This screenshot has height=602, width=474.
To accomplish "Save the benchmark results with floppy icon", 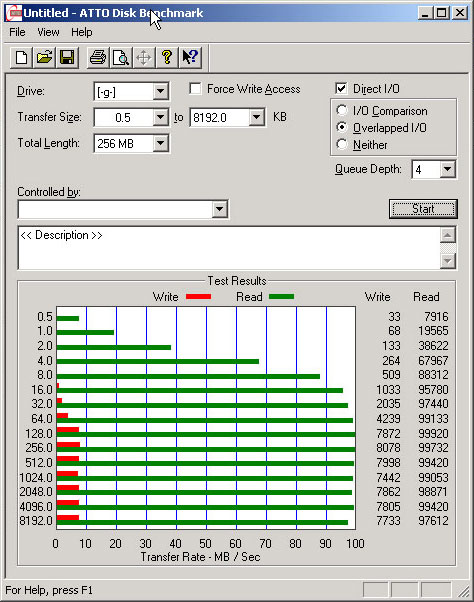I will point(67,58).
